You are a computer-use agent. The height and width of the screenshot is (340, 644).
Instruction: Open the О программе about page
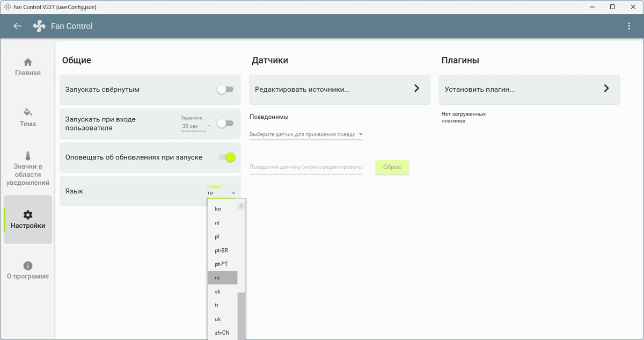[28, 271]
